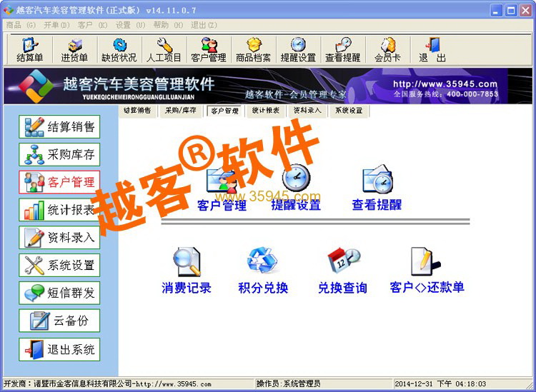Switch to the 系统设置 tab
The width and height of the screenshot is (536, 392).
click(349, 111)
